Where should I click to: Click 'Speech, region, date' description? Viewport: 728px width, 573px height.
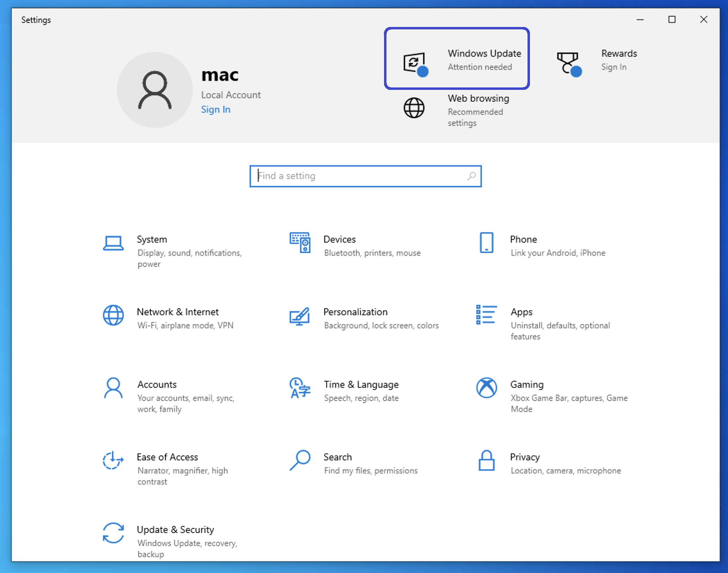click(x=361, y=398)
